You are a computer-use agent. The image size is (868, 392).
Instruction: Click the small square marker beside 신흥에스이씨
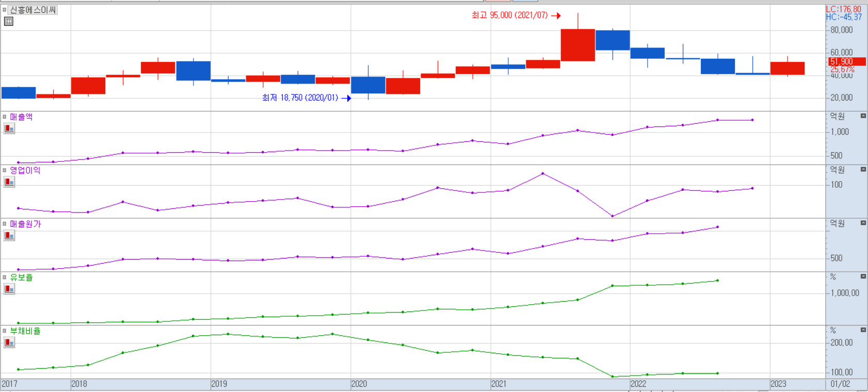pos(5,9)
